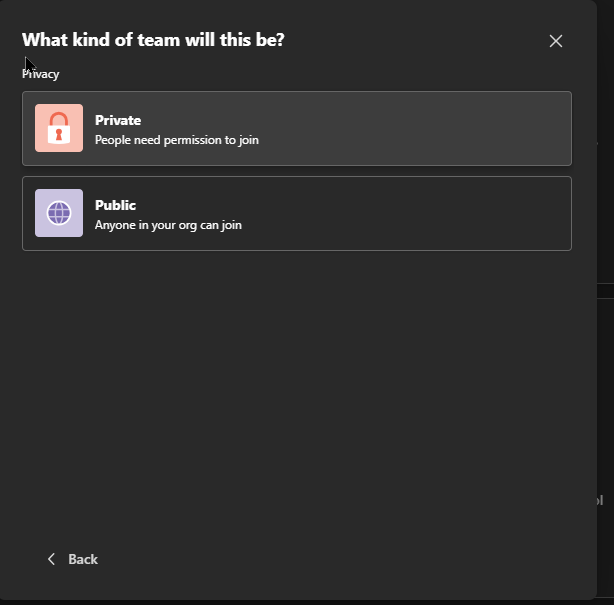Select the Public team option
The height and width of the screenshot is (605, 614).
pyautogui.click(x=297, y=213)
